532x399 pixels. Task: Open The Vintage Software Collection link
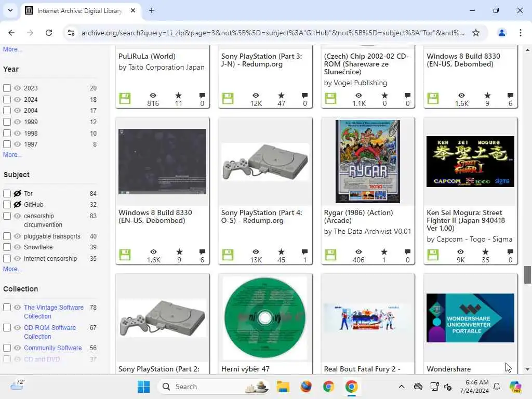[54, 312]
